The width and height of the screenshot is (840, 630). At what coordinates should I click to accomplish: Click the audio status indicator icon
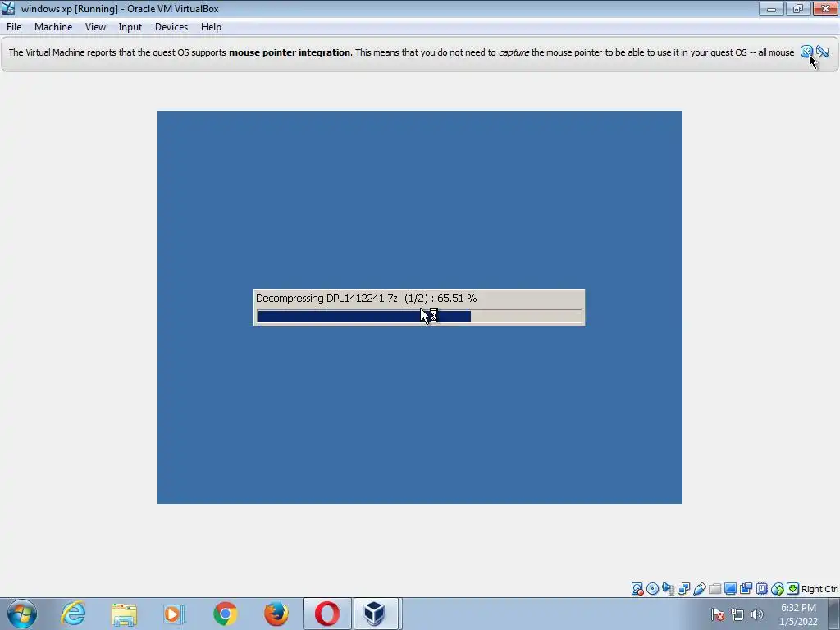click(x=668, y=589)
